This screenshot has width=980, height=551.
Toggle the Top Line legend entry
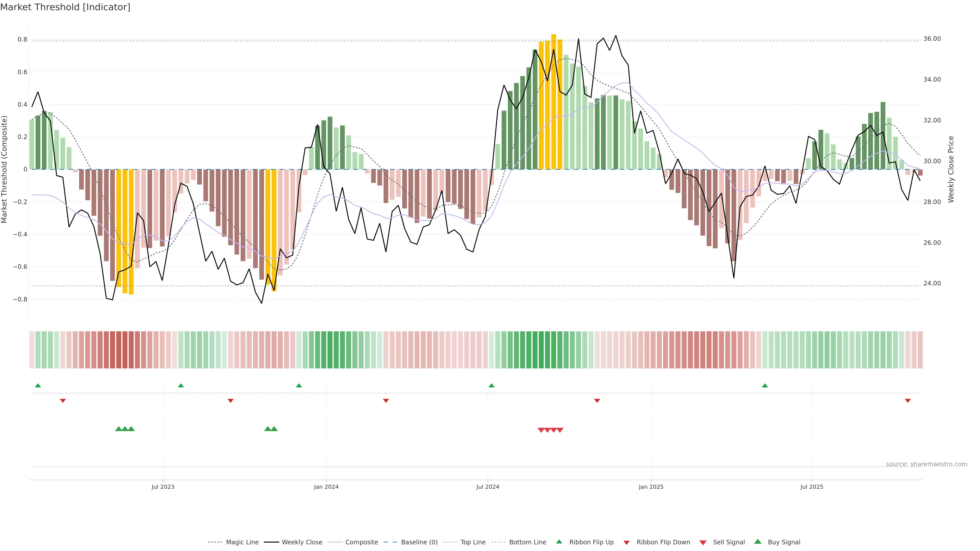[473, 542]
